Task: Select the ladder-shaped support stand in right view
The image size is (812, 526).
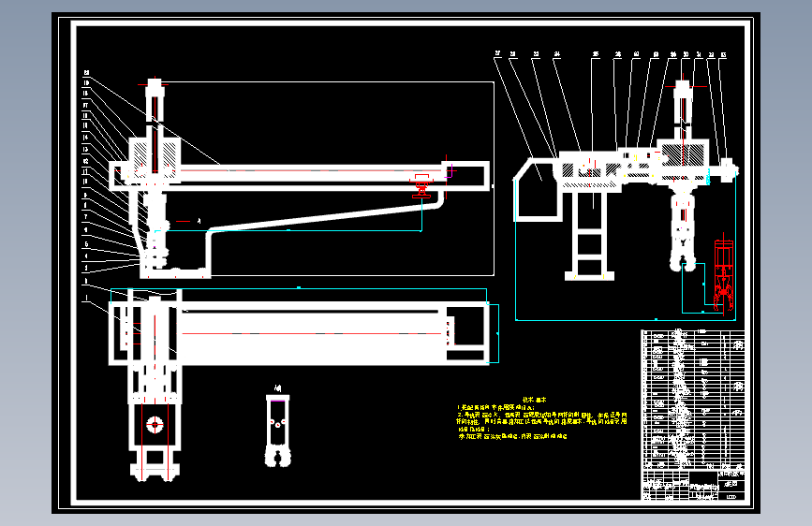Action: point(589,236)
